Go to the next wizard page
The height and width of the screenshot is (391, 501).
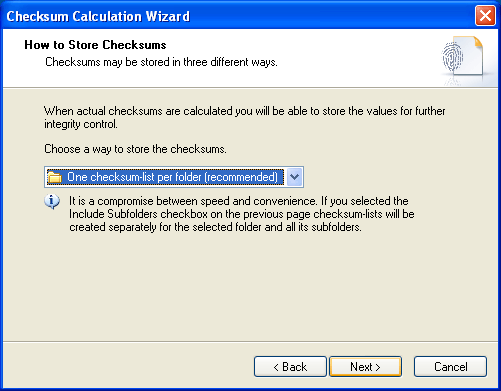point(365,367)
